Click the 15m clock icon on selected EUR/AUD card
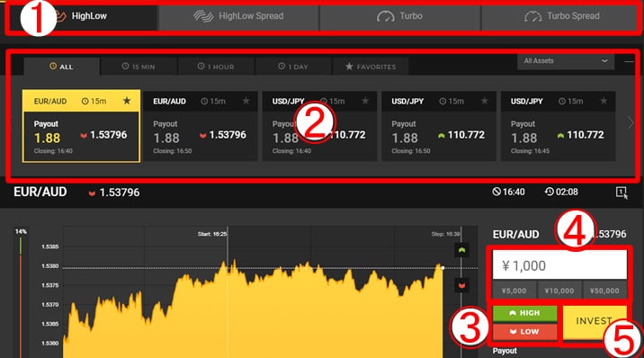644x358 pixels. [85, 101]
